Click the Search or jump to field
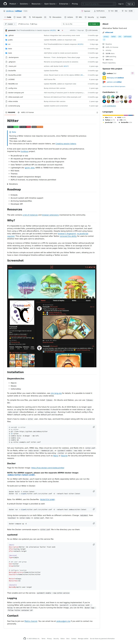The image size is (138, 644). 99,4
